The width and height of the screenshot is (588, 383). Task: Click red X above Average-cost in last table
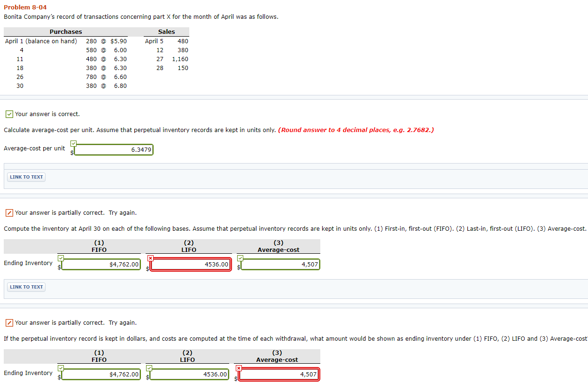point(238,367)
